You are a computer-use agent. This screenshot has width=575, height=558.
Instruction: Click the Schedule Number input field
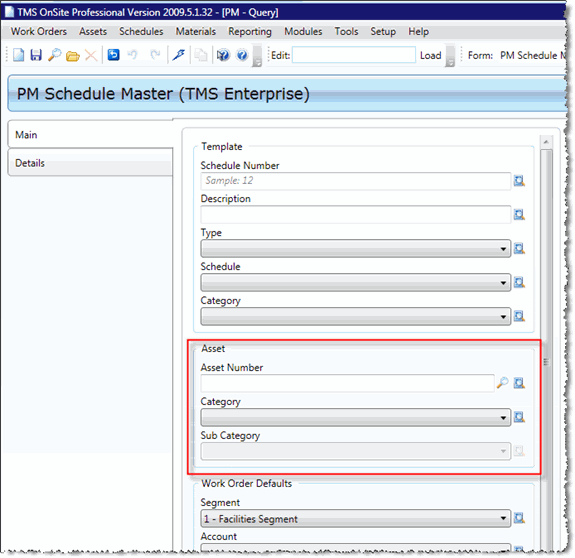click(x=355, y=181)
